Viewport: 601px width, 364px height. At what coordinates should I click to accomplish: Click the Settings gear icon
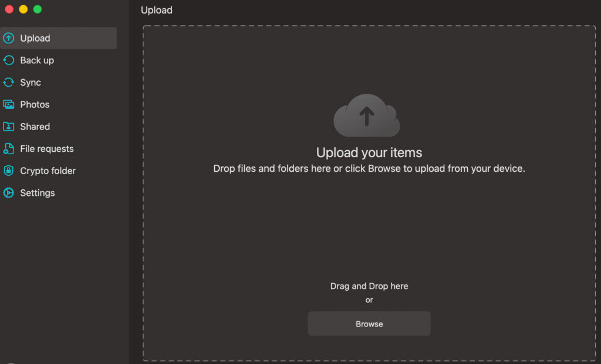coord(10,193)
